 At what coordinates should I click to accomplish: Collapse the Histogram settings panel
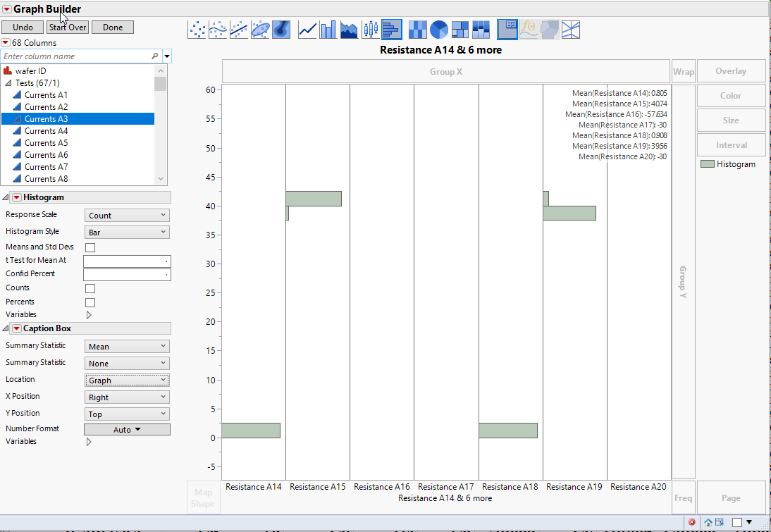[6, 197]
